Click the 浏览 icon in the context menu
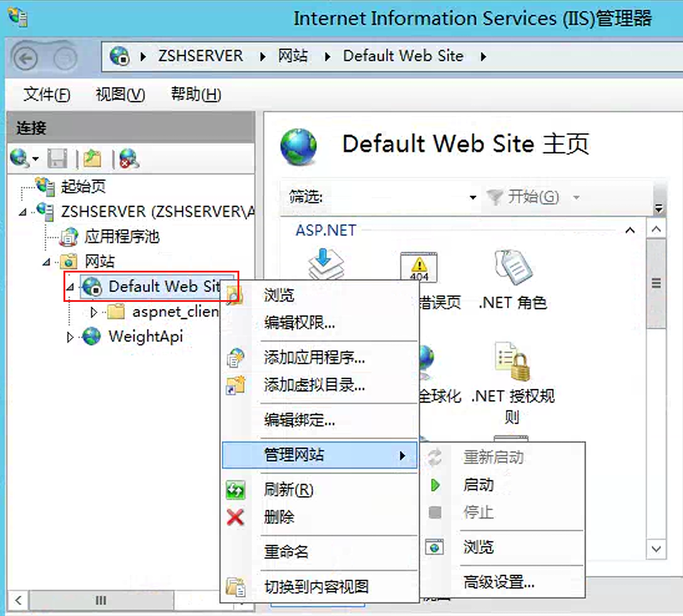This screenshot has width=683, height=616. pyautogui.click(x=235, y=295)
